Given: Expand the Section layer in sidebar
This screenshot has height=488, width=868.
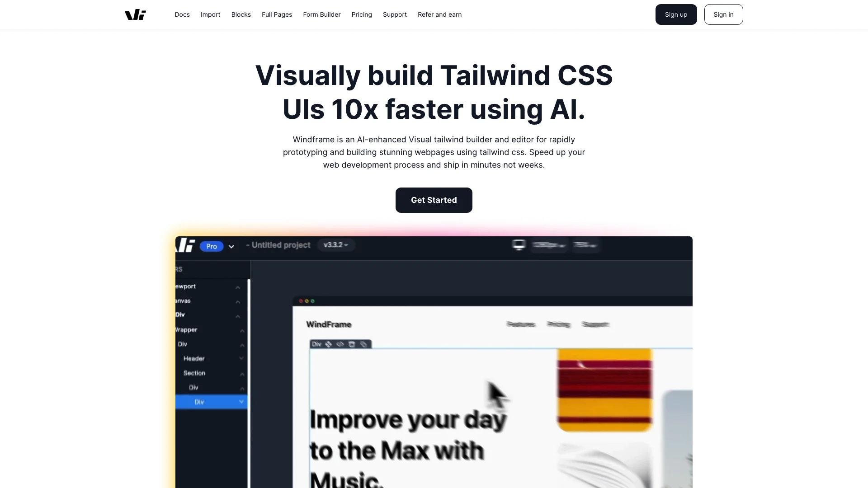Looking at the screenshot, I should [x=241, y=372].
